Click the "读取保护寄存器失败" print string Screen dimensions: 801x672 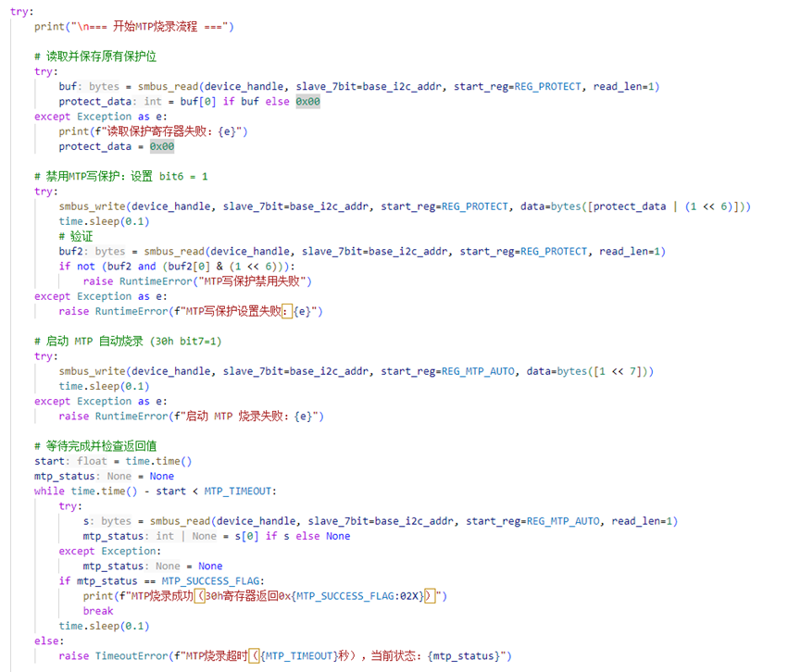pyautogui.click(x=166, y=131)
